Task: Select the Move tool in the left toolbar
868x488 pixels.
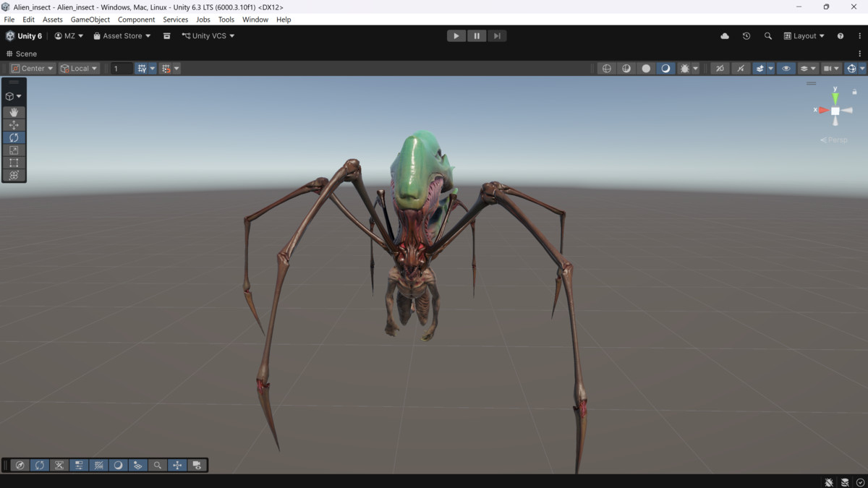Action: click(x=14, y=124)
